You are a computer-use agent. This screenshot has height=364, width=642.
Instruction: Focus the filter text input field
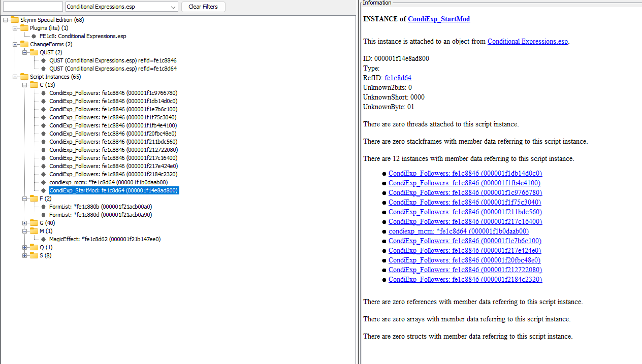tap(33, 7)
